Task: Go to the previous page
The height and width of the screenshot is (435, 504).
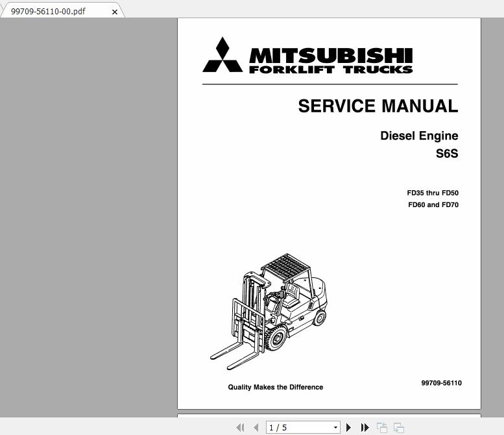Action: pyautogui.click(x=256, y=428)
